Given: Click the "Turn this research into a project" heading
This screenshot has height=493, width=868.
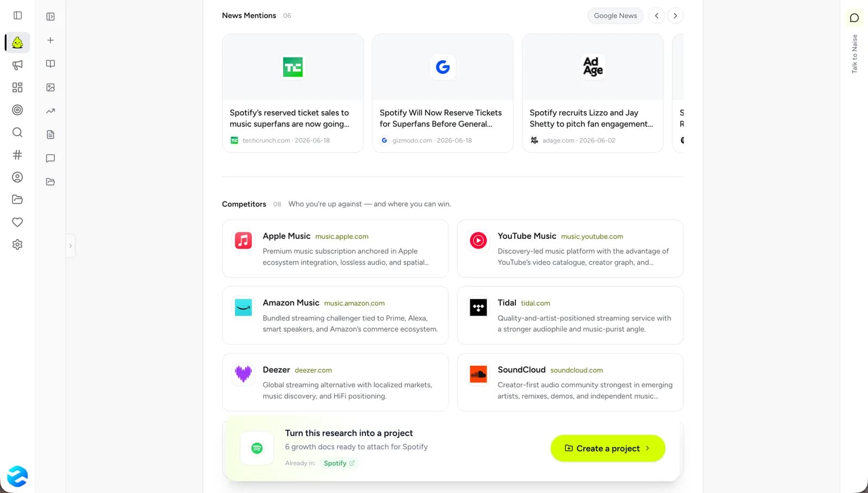Looking at the screenshot, I should click(x=349, y=433).
